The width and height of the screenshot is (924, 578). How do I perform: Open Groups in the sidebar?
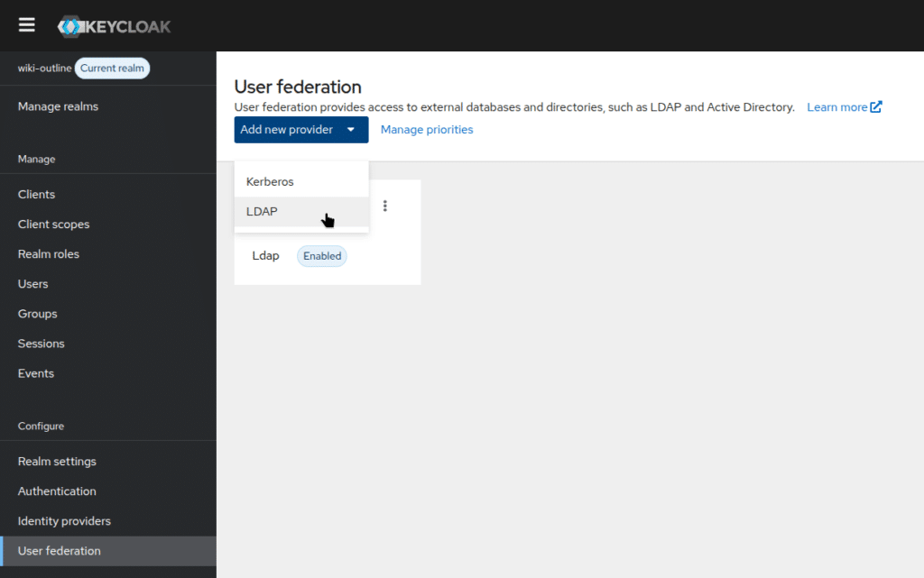click(x=37, y=314)
